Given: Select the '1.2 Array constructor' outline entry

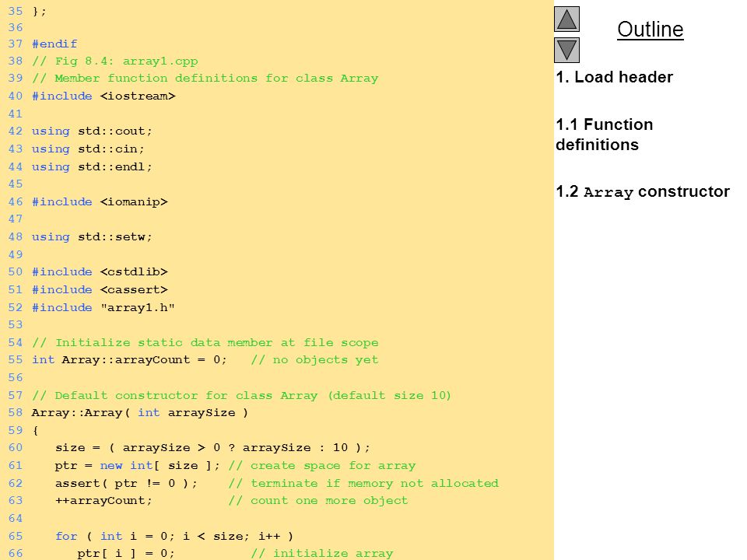Looking at the screenshot, I should coord(643,191).
